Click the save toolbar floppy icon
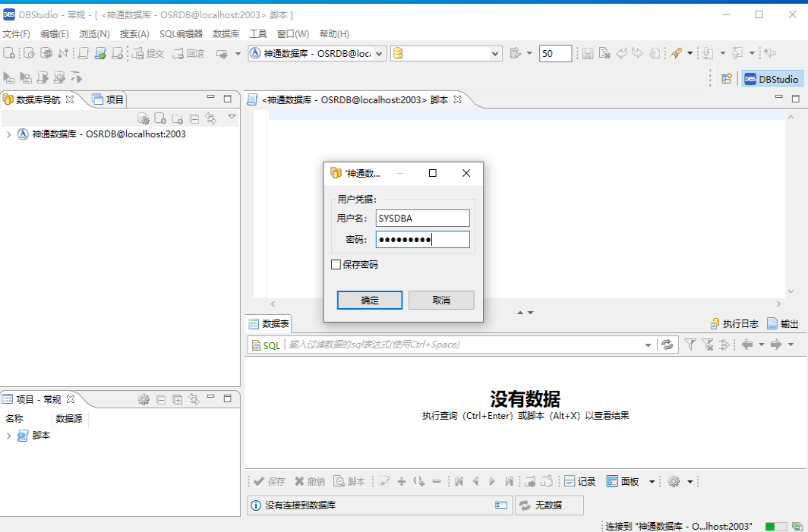The width and height of the screenshot is (808, 532). pos(588,53)
